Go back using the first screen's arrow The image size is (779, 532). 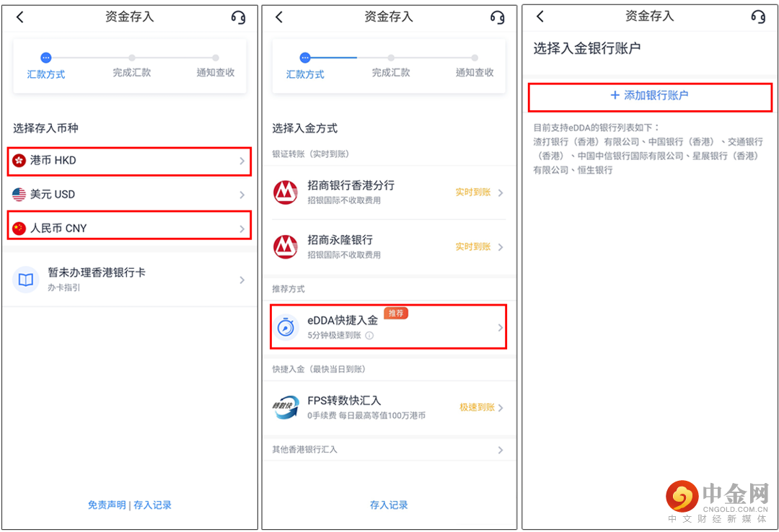coord(20,17)
